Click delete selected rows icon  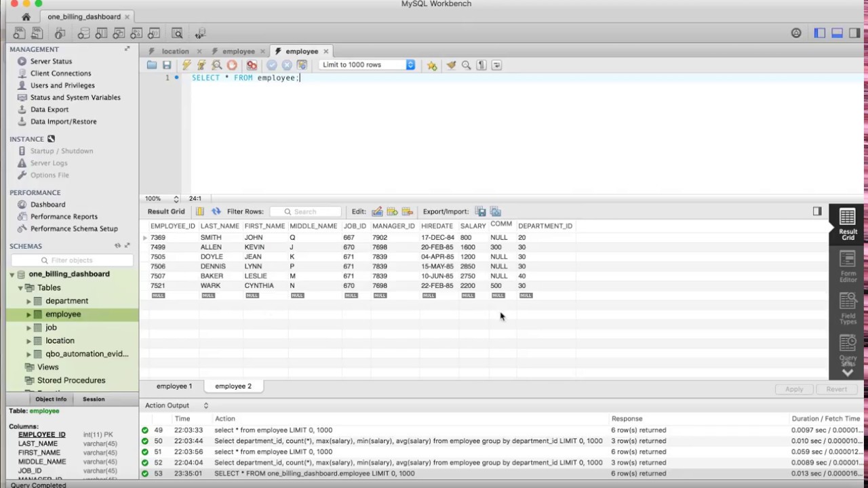click(x=407, y=211)
